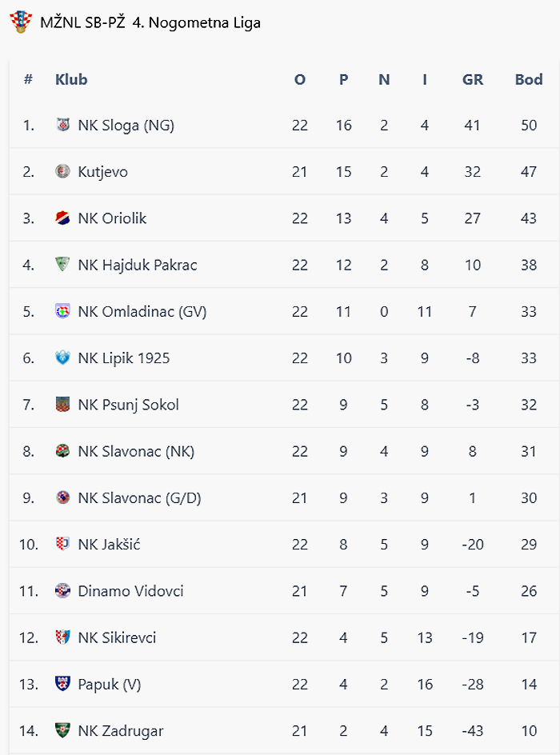Click the NK Lipik 1925 crest
The image size is (560, 755).
pos(63,358)
